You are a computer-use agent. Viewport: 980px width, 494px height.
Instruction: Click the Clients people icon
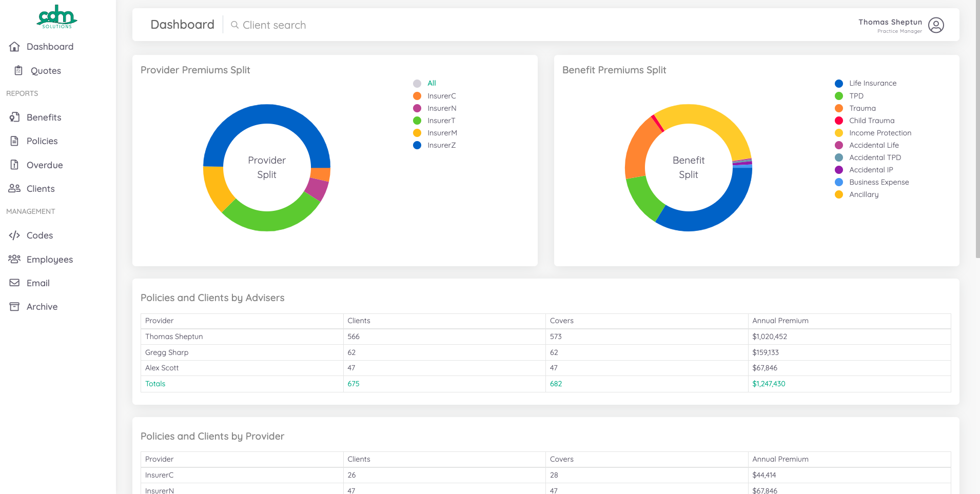click(x=14, y=189)
